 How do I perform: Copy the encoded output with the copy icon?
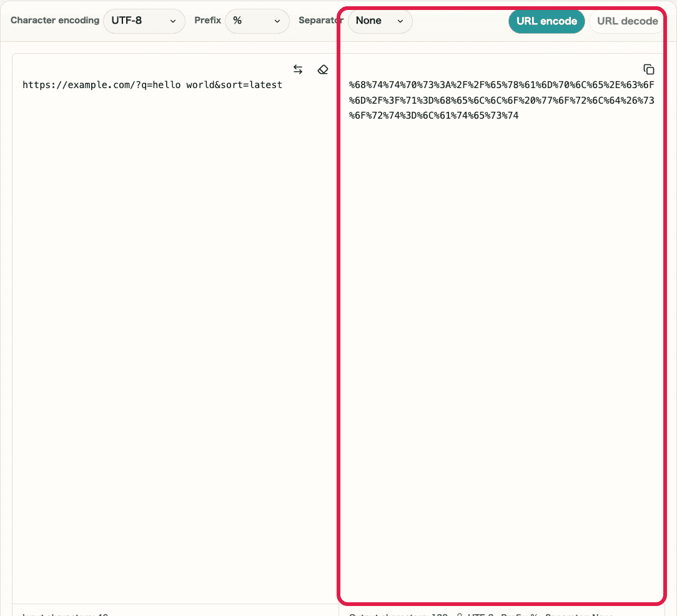(x=649, y=69)
